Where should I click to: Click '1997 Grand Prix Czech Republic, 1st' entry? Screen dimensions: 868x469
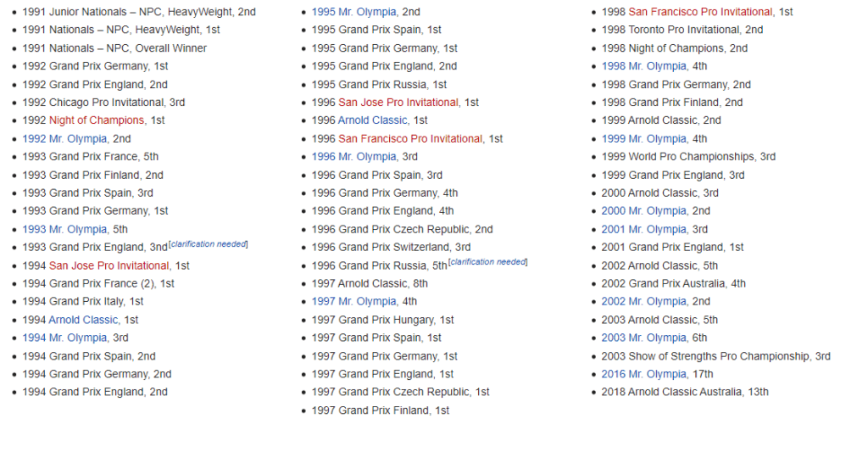click(401, 392)
